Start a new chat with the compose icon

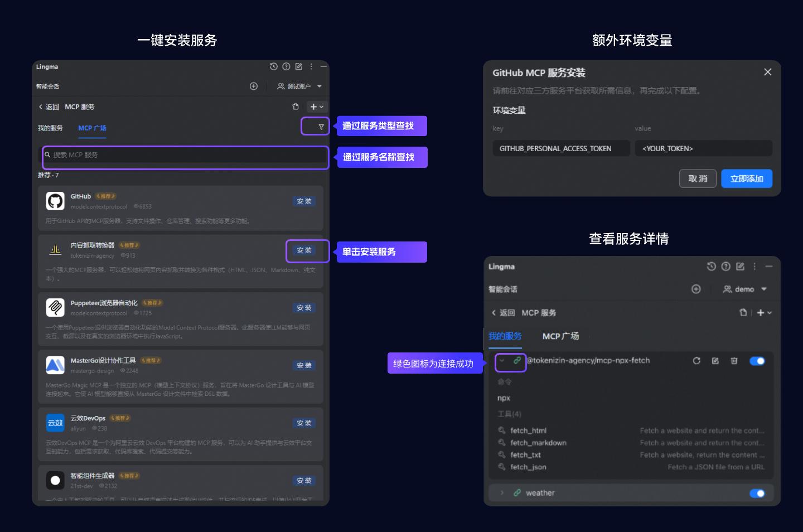pyautogui.click(x=299, y=66)
